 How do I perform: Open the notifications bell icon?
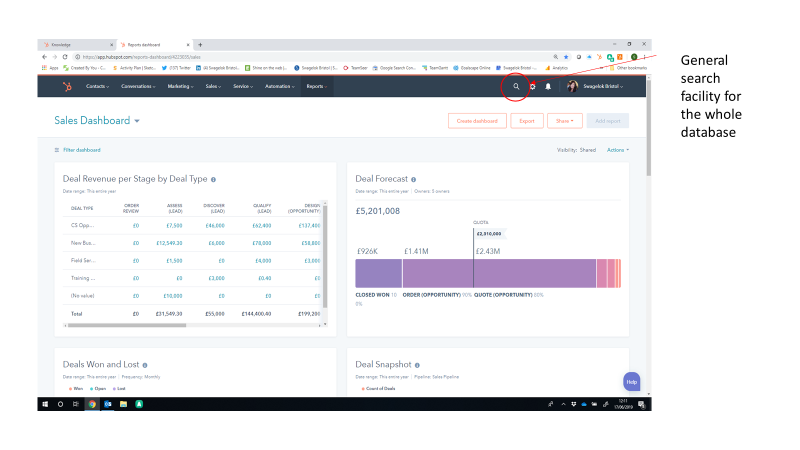[548, 87]
